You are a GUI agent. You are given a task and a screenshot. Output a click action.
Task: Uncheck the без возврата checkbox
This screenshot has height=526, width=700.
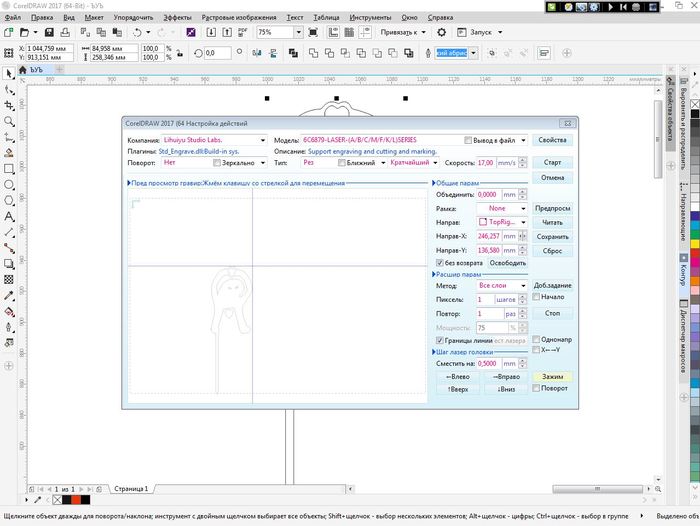point(440,262)
